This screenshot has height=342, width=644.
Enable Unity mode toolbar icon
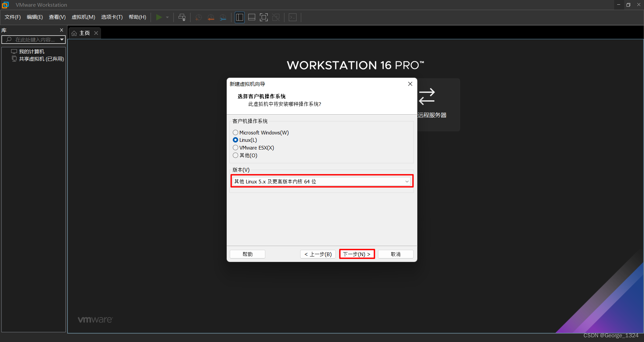276,17
